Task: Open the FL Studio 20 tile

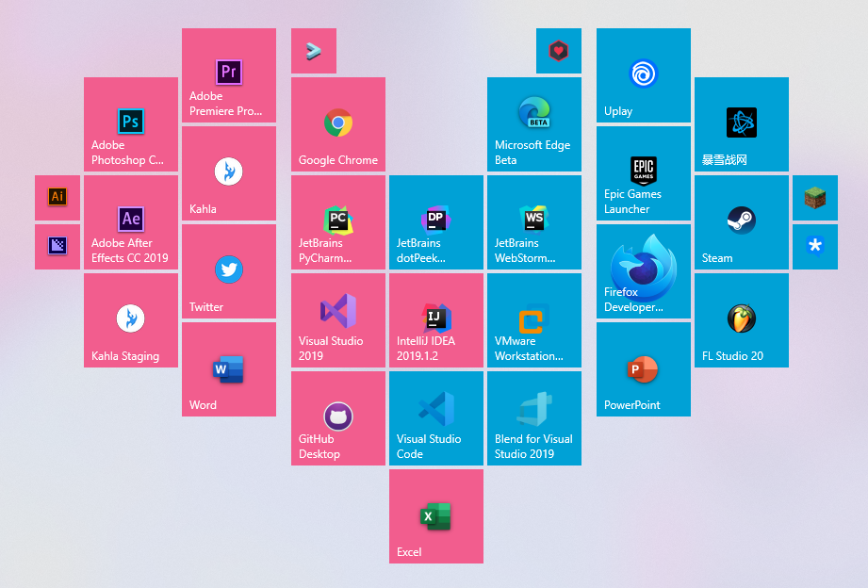Action: (741, 320)
